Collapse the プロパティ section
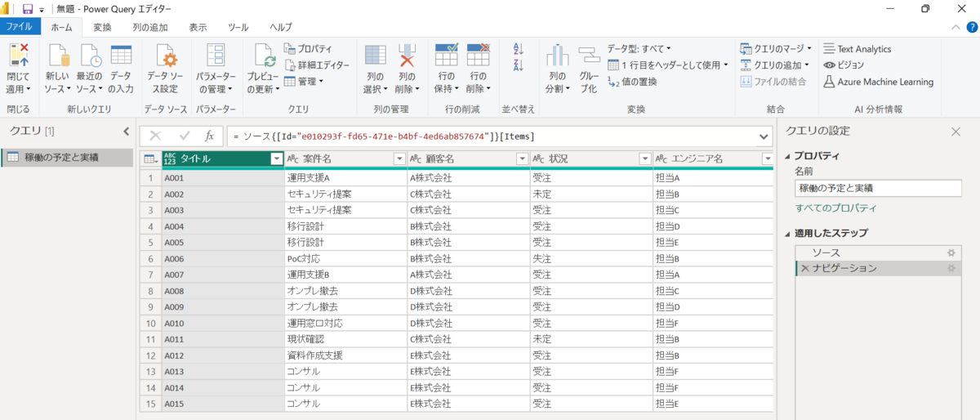The height and width of the screenshot is (420, 980). tap(787, 156)
